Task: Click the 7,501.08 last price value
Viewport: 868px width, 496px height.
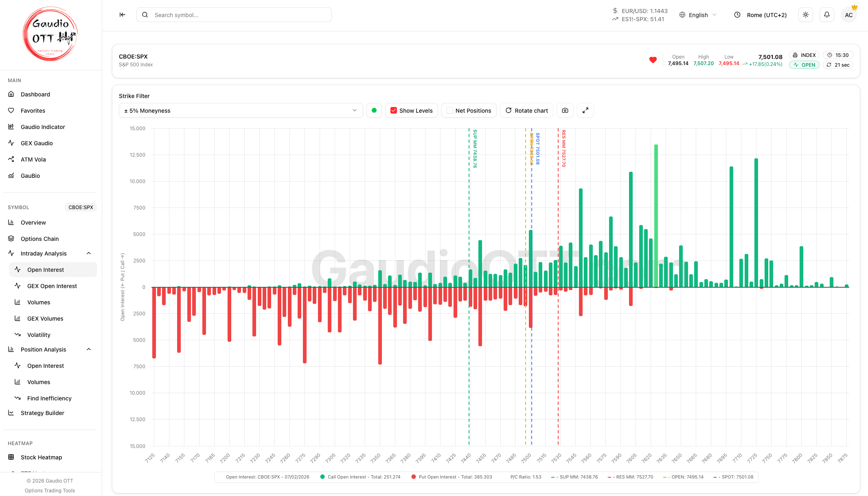Action: (770, 57)
